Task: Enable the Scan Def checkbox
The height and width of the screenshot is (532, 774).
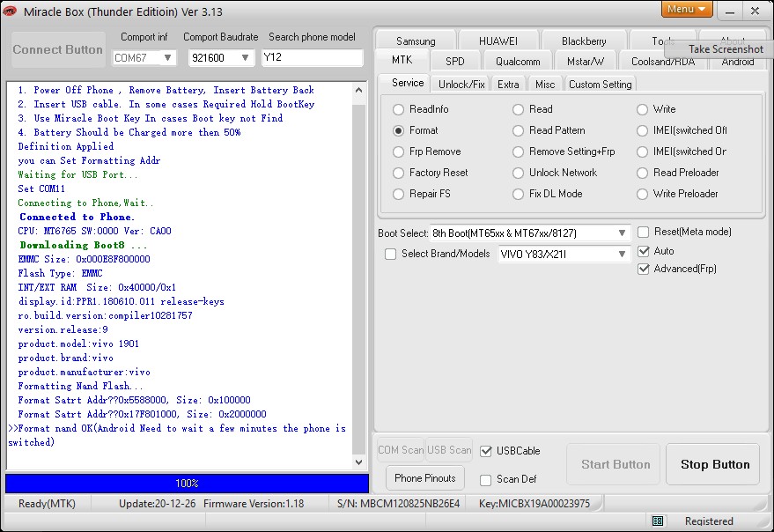Action: click(486, 480)
